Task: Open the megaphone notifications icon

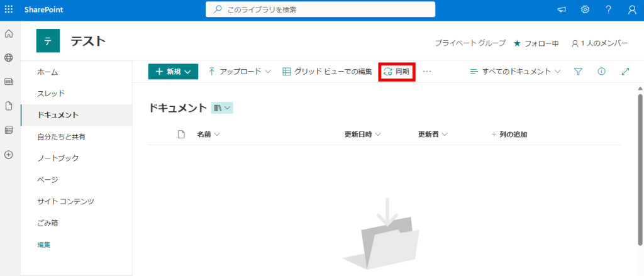Action: [562, 10]
